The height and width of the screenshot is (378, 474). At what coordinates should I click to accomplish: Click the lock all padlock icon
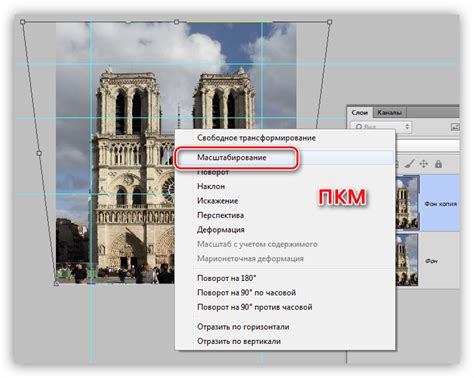coord(438,164)
